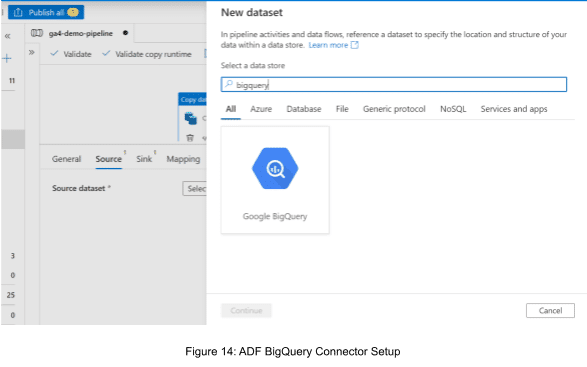Image resolution: width=587 pixels, height=367 pixels.
Task: Validate the pipeline
Action: click(x=71, y=54)
